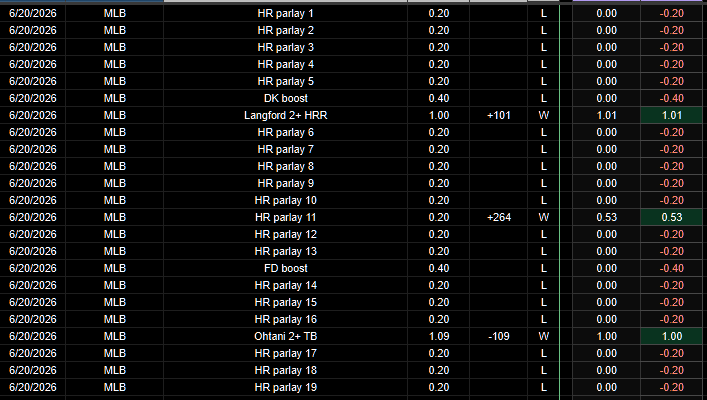This screenshot has width=707, height=400.
Task: Select the "HR parlay 7" cell
Action: click(285, 149)
